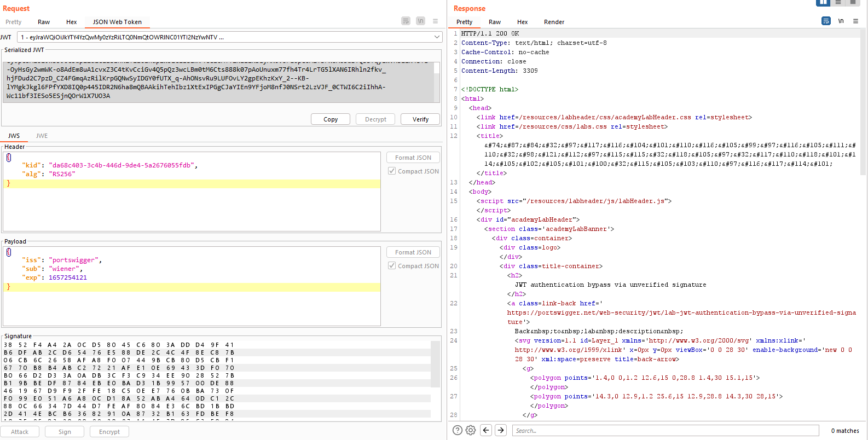Collapse the Header JSON opening brace
The height and width of the screenshot is (440, 868).
[9, 158]
